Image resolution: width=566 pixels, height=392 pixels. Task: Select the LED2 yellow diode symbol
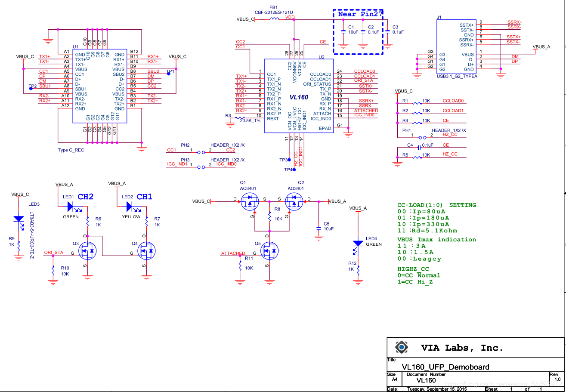click(x=128, y=206)
